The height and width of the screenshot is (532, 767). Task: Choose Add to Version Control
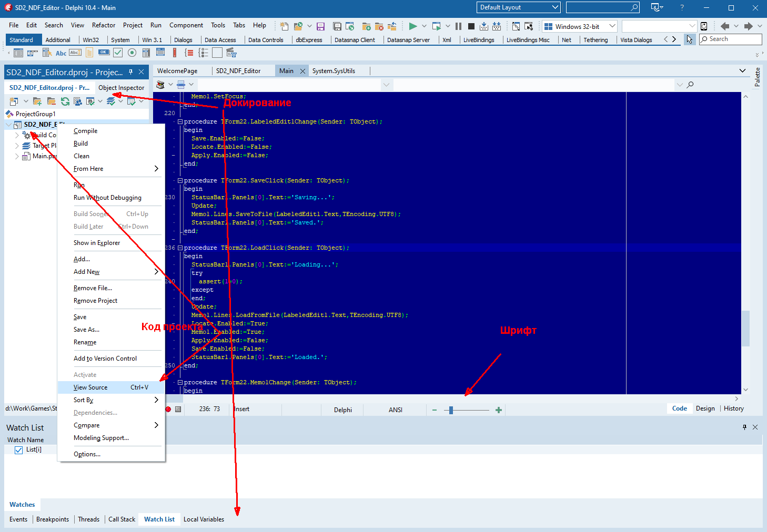click(111, 359)
